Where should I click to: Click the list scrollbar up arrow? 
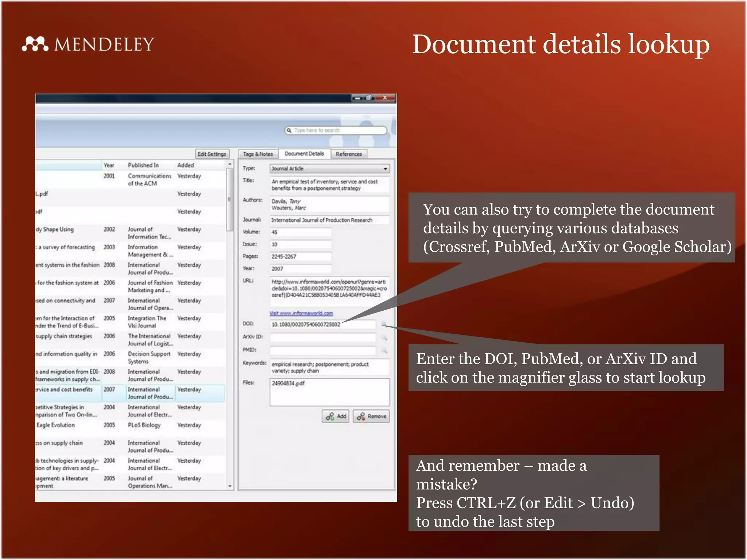coord(230,164)
